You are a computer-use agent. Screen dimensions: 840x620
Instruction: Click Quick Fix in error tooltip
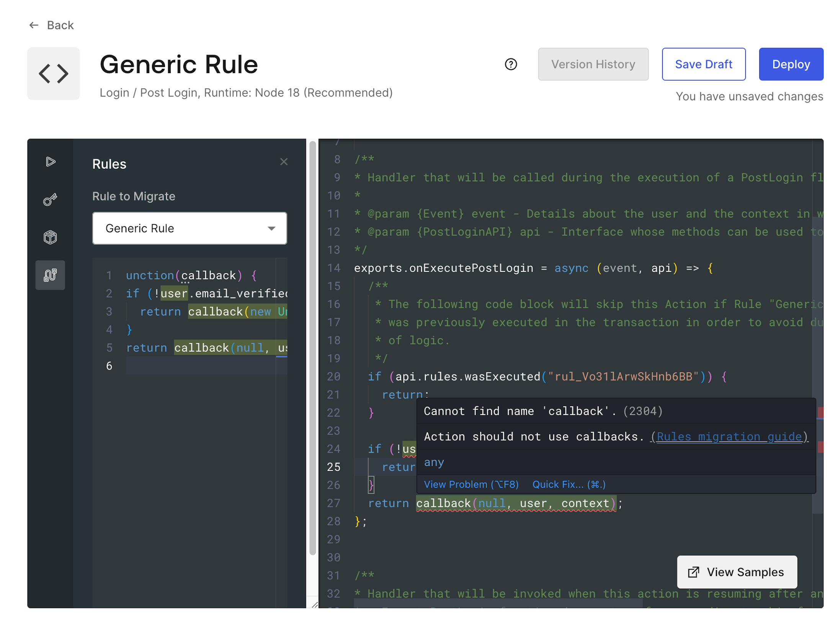pos(569,485)
